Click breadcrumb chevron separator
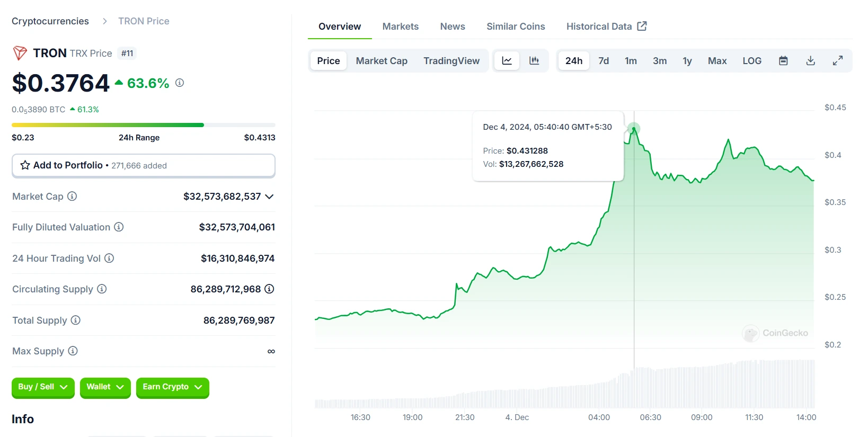 [104, 21]
